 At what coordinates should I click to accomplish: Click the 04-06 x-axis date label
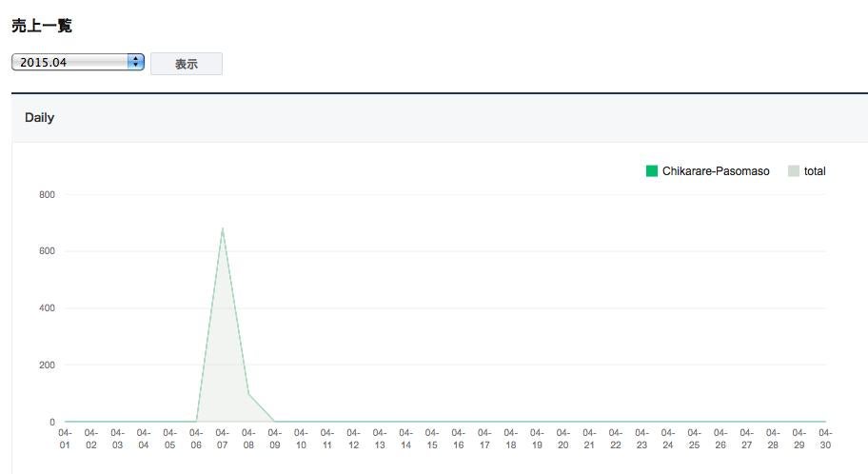pyautogui.click(x=196, y=439)
